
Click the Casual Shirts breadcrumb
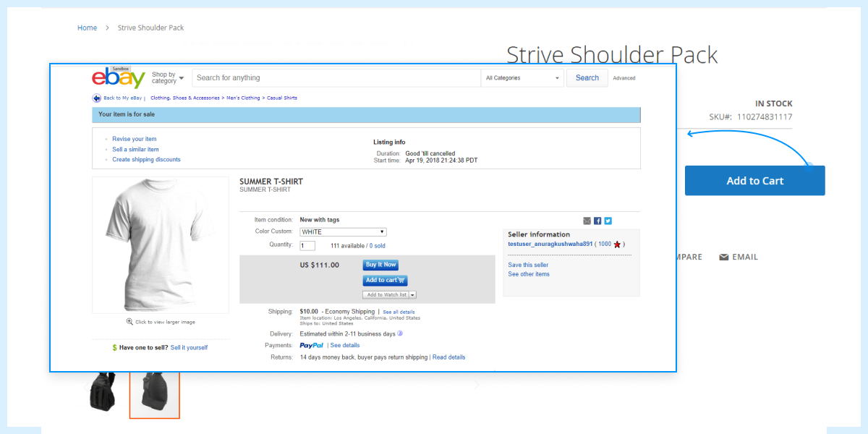click(x=282, y=98)
